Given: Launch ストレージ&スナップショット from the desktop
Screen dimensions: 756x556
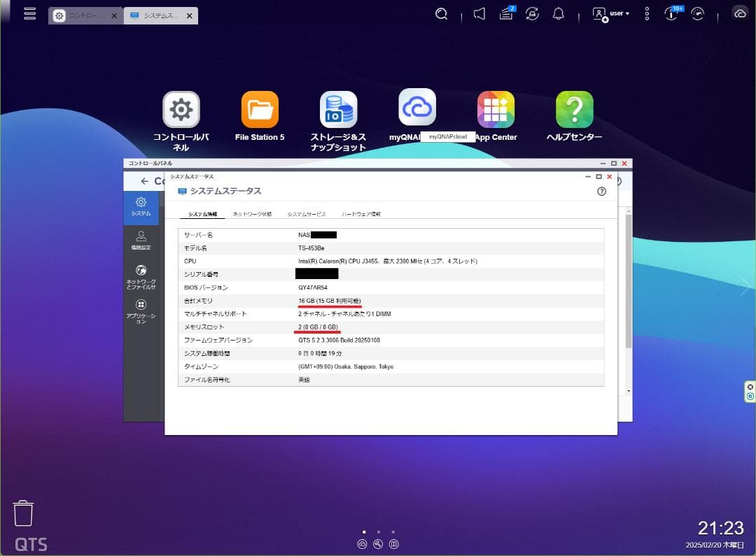Looking at the screenshot, I should click(x=338, y=108).
